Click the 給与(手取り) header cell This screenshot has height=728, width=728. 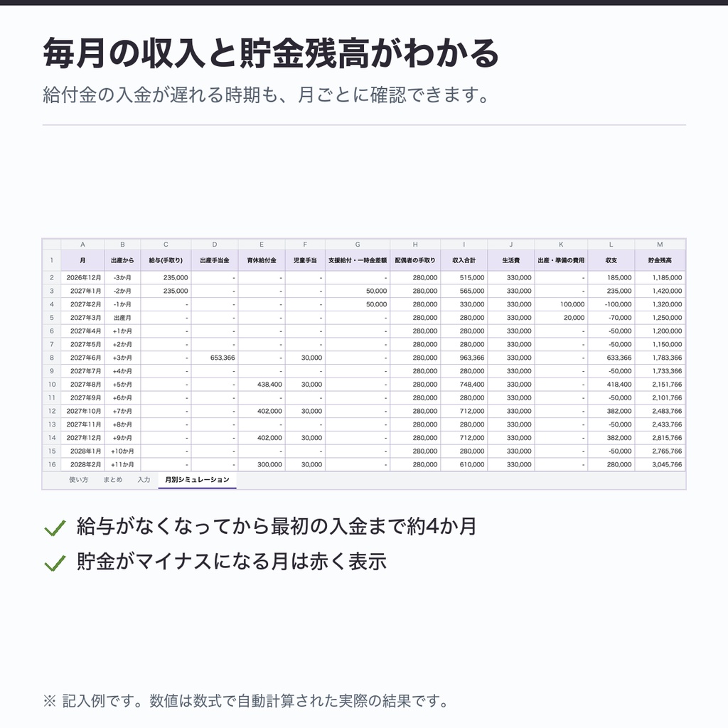[x=166, y=260]
